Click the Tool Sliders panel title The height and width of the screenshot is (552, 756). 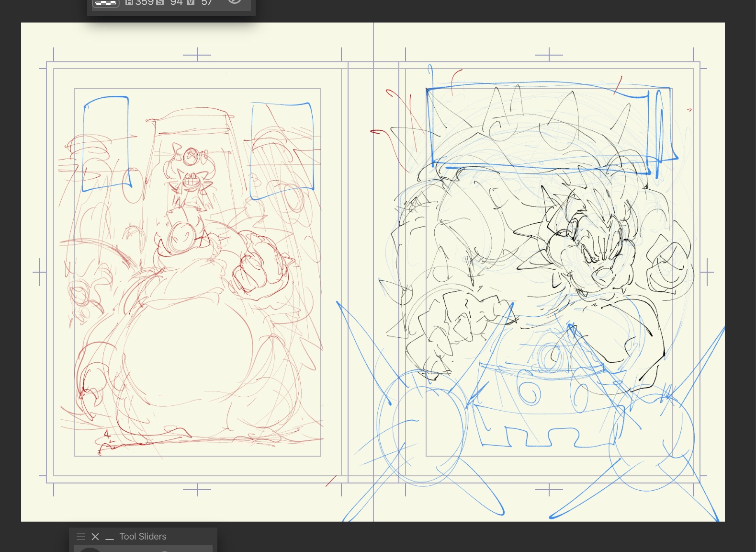[143, 537]
